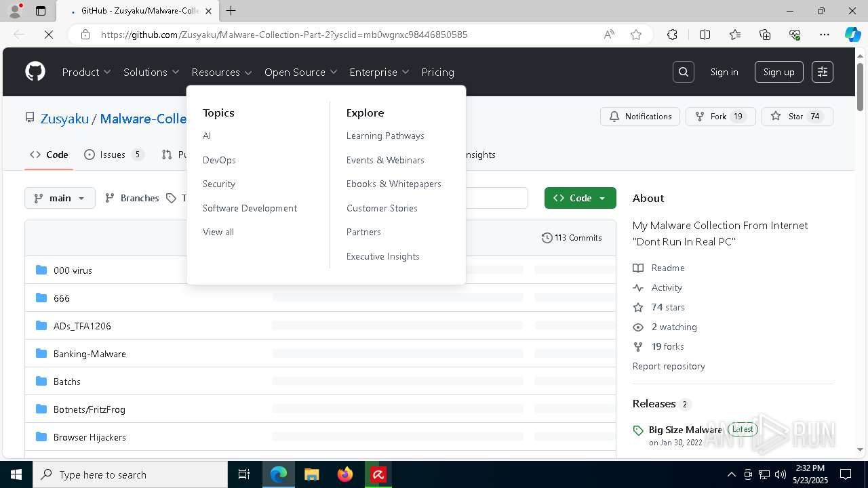Launch the Copilot sidebar icon
This screenshot has width=868, height=488.
(852, 35)
